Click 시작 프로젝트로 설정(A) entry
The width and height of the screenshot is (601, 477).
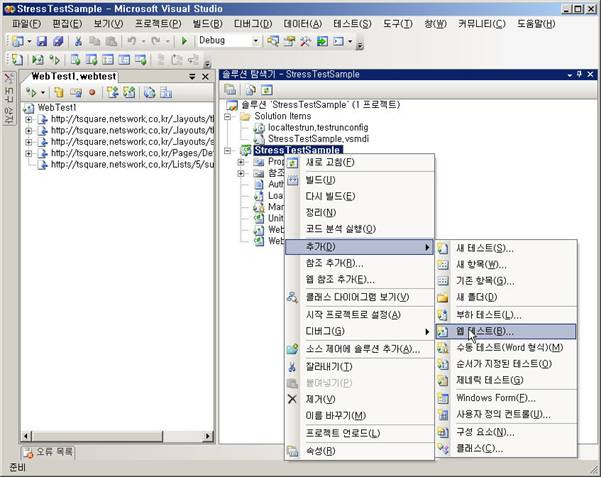[x=359, y=315]
